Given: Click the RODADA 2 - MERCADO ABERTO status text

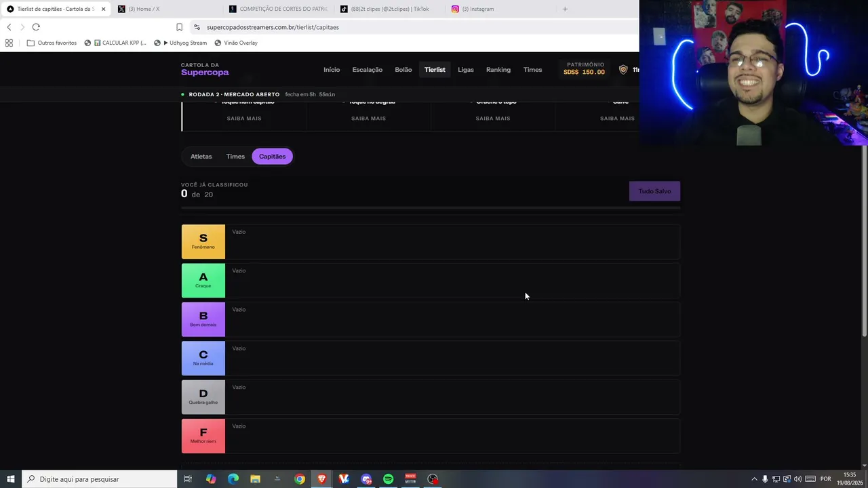Looking at the screenshot, I should (x=234, y=94).
